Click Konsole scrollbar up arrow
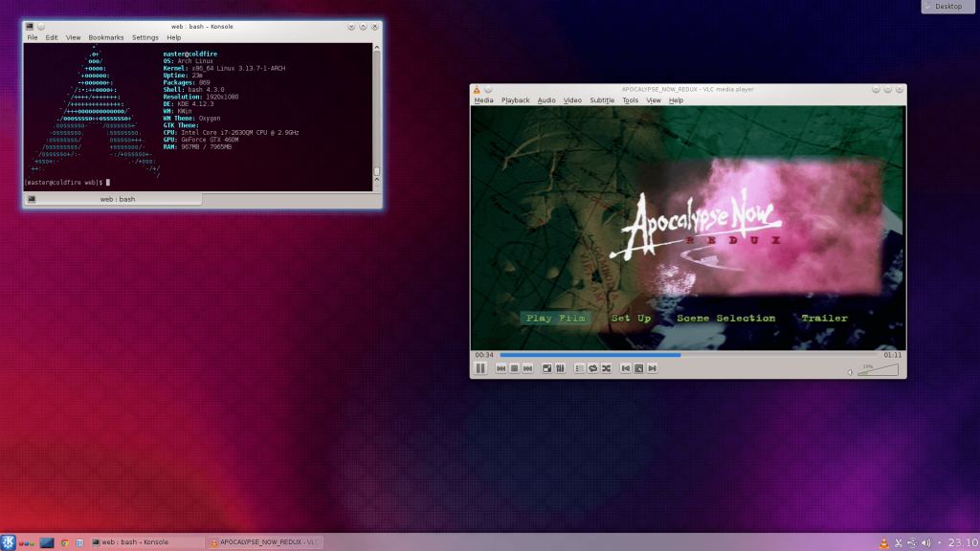The width and height of the screenshot is (980, 551). click(376, 47)
